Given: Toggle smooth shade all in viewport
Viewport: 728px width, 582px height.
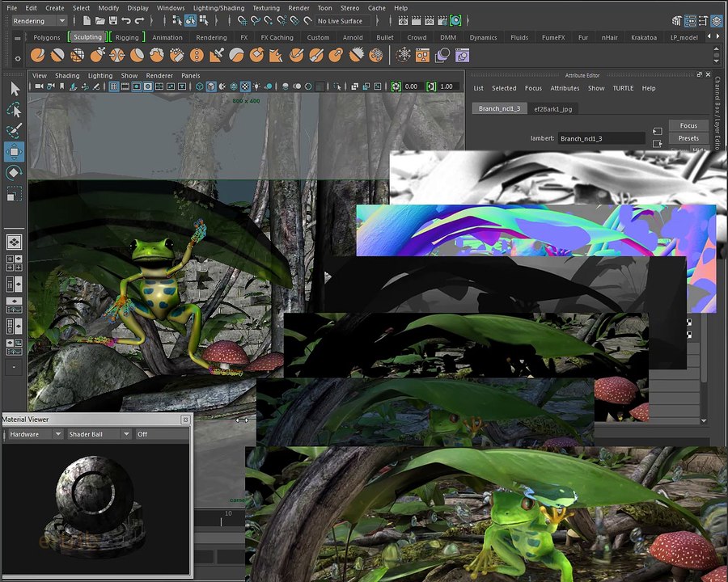Looking at the screenshot, I should click(211, 86).
